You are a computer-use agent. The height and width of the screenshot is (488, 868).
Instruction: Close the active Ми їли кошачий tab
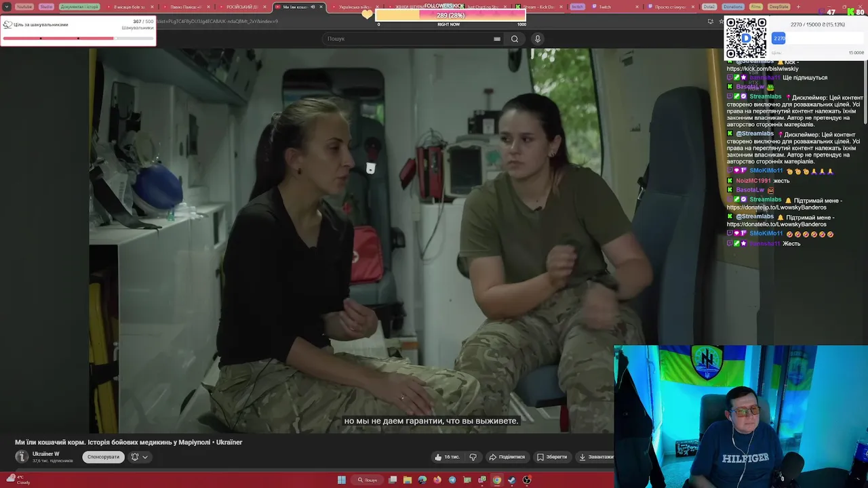point(321,7)
